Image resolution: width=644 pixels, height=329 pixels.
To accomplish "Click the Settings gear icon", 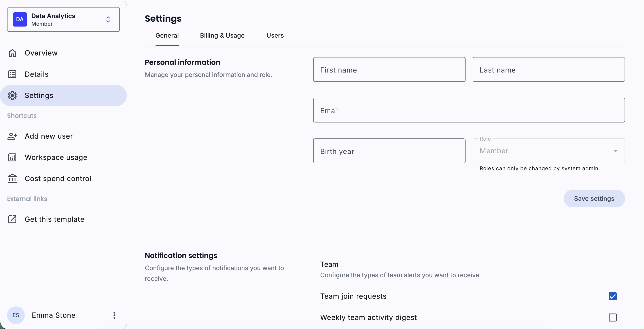I will [12, 96].
